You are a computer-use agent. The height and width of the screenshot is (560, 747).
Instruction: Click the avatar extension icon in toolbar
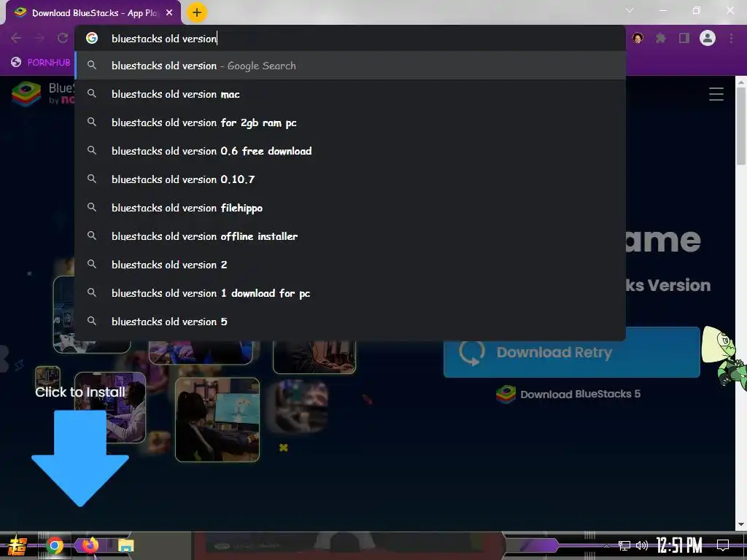[638, 38]
